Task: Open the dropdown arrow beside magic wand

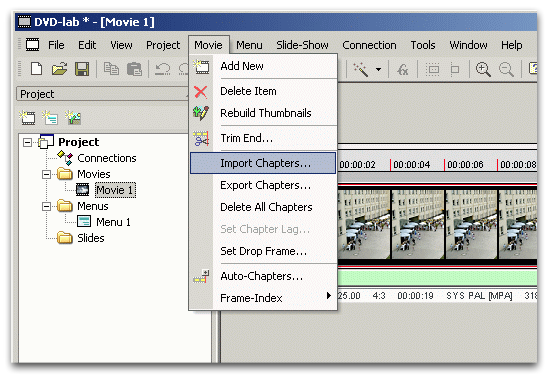Action: (x=378, y=69)
